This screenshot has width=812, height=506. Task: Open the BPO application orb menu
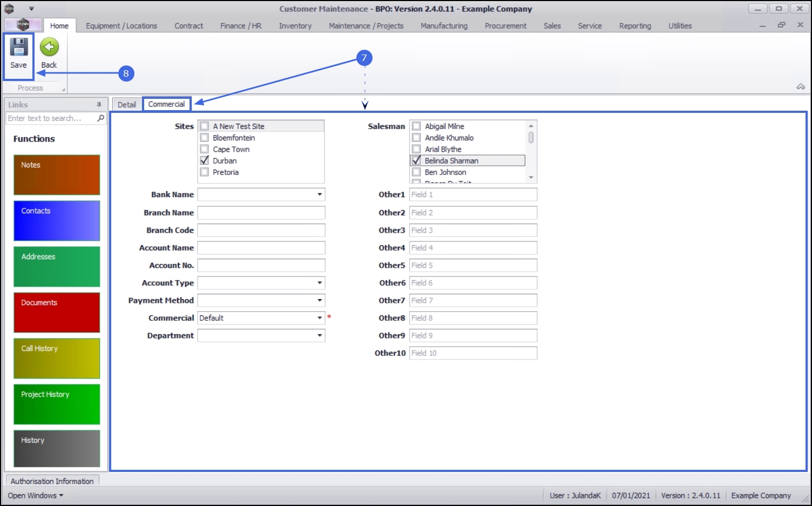coord(23,25)
